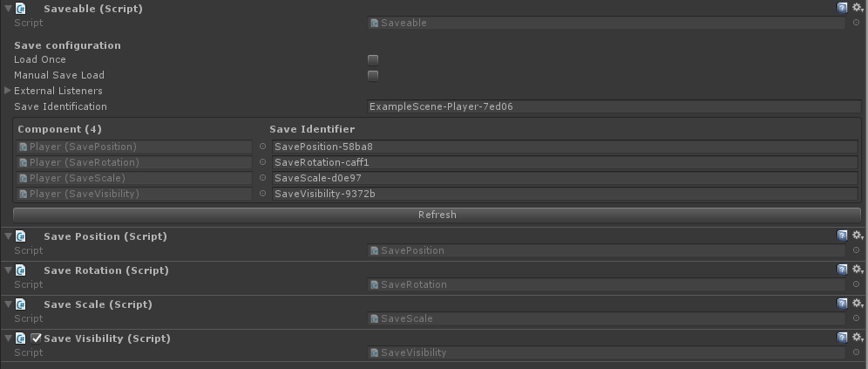The height and width of the screenshot is (369, 868).
Task: Click object picker next to Saveable script field
Action: tap(857, 23)
